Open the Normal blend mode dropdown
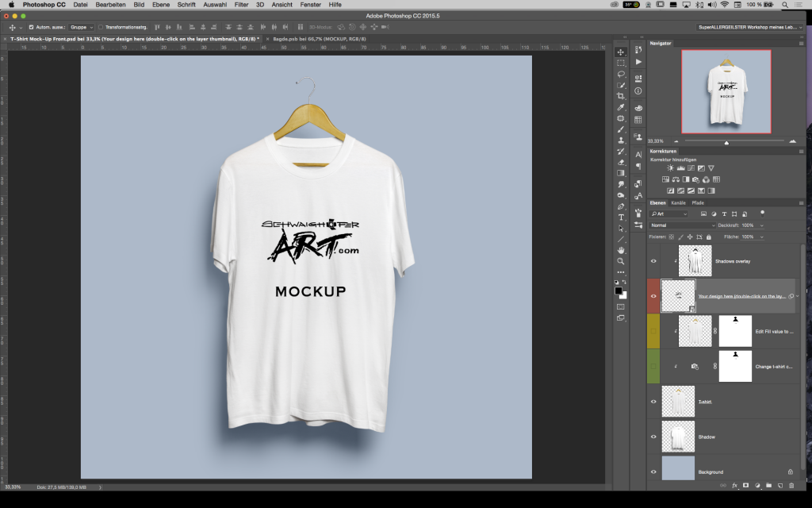The width and height of the screenshot is (812, 508). 682,225
